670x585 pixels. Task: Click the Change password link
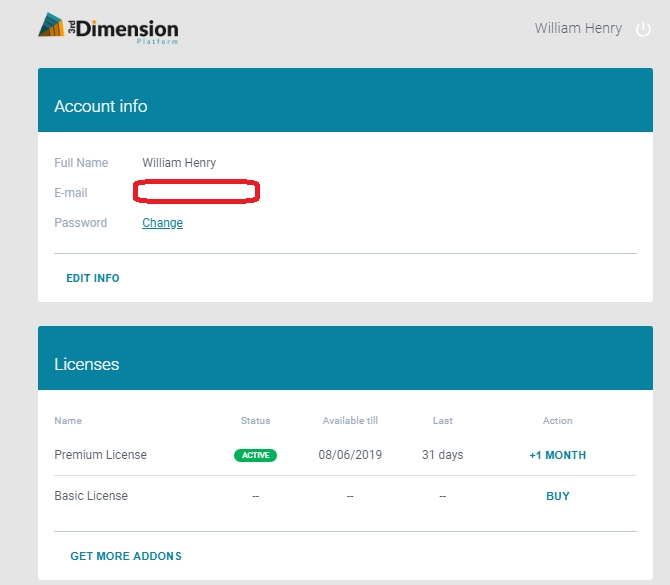[162, 223]
